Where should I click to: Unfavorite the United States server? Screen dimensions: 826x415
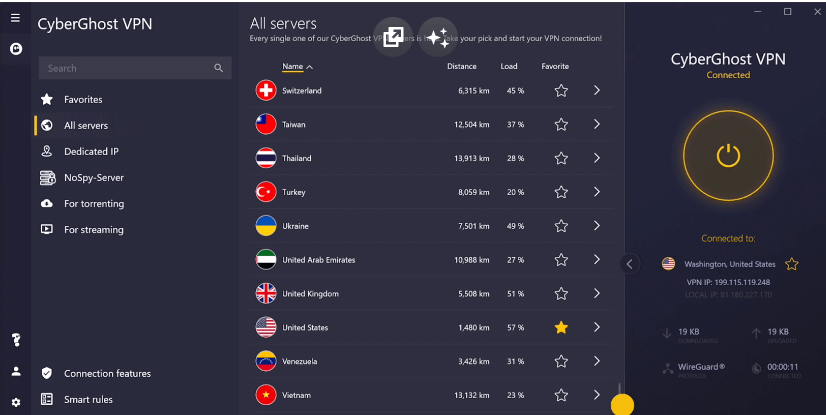[561, 327]
